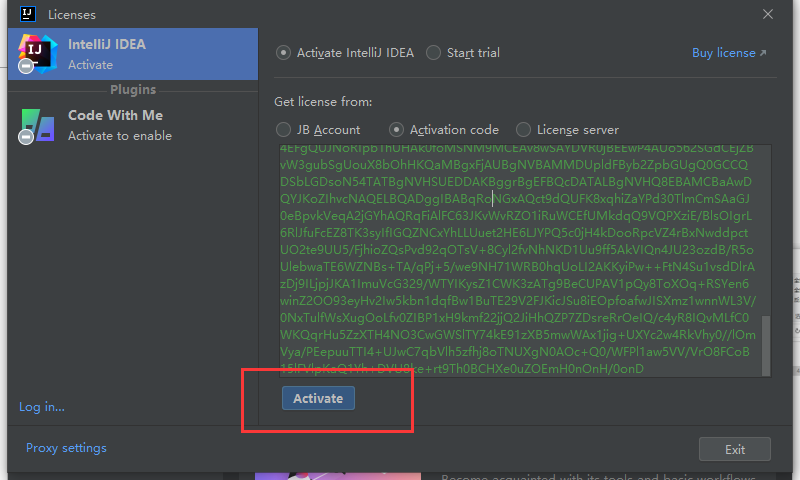The height and width of the screenshot is (480, 800).
Task: Click the Exit button
Action: 735,449
